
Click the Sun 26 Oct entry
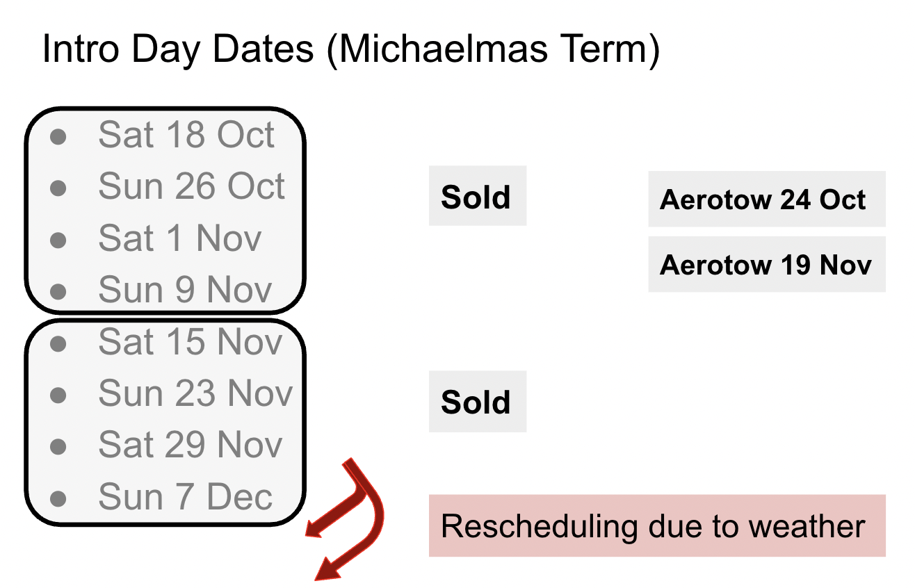click(x=191, y=186)
